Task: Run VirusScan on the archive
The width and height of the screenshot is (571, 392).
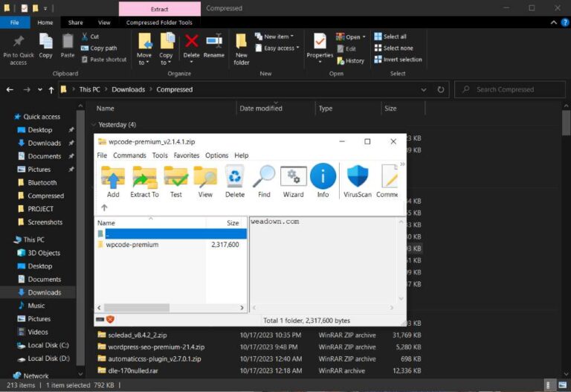Action: (x=358, y=181)
